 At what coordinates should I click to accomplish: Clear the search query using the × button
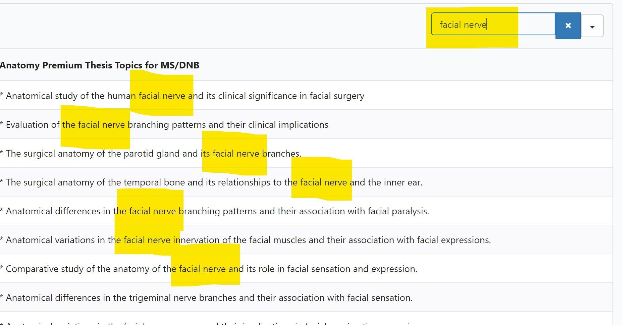click(x=568, y=25)
